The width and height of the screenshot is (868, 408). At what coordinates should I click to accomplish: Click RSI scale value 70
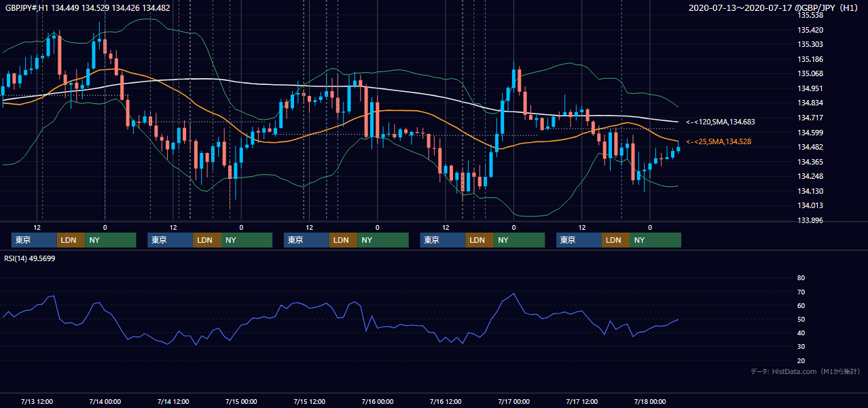pos(801,292)
